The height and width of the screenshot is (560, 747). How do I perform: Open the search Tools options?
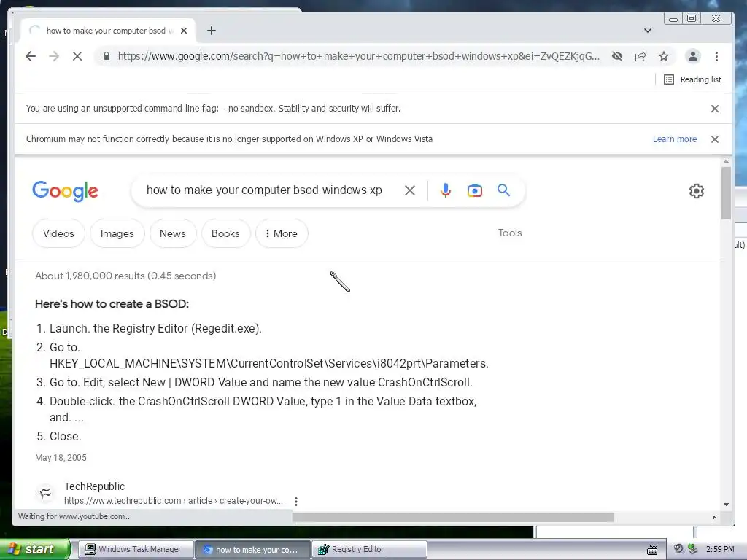click(510, 233)
